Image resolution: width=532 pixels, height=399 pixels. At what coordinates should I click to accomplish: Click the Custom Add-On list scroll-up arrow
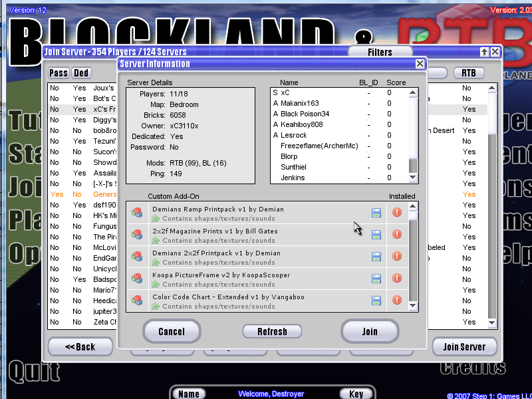pos(412,206)
